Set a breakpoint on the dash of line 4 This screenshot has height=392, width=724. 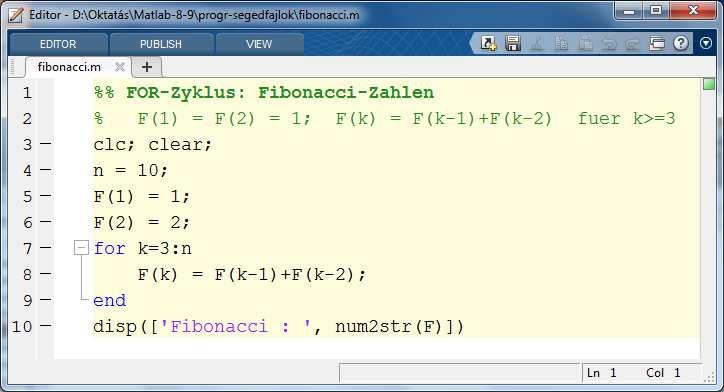click(46, 170)
